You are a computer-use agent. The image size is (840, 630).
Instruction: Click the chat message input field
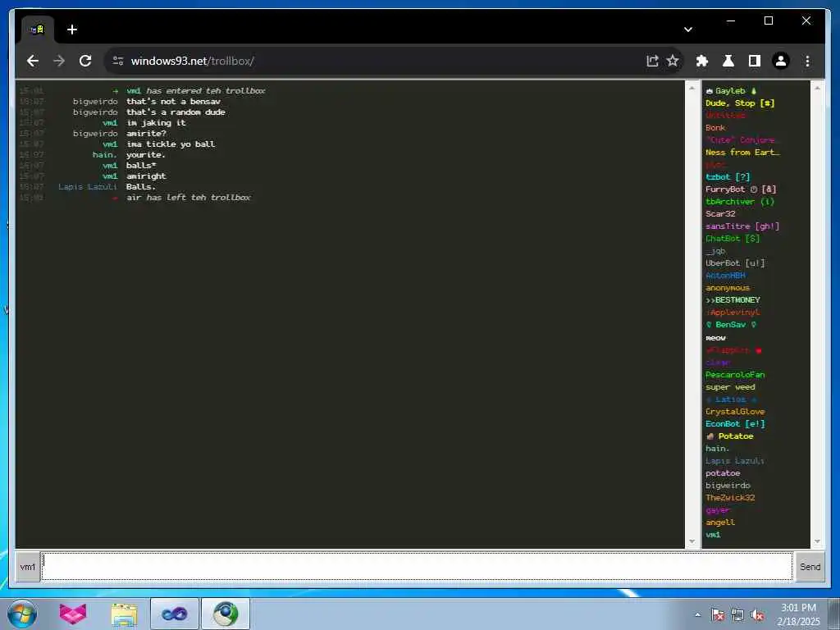[x=417, y=567]
